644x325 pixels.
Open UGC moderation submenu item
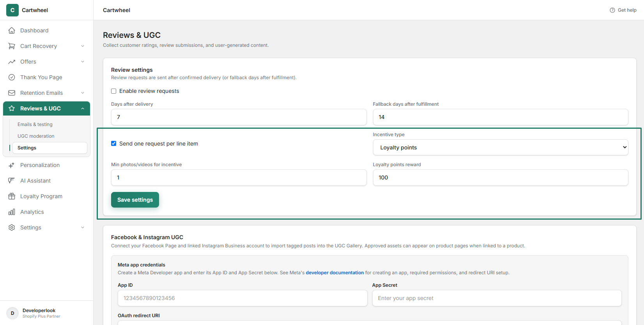pos(50,136)
